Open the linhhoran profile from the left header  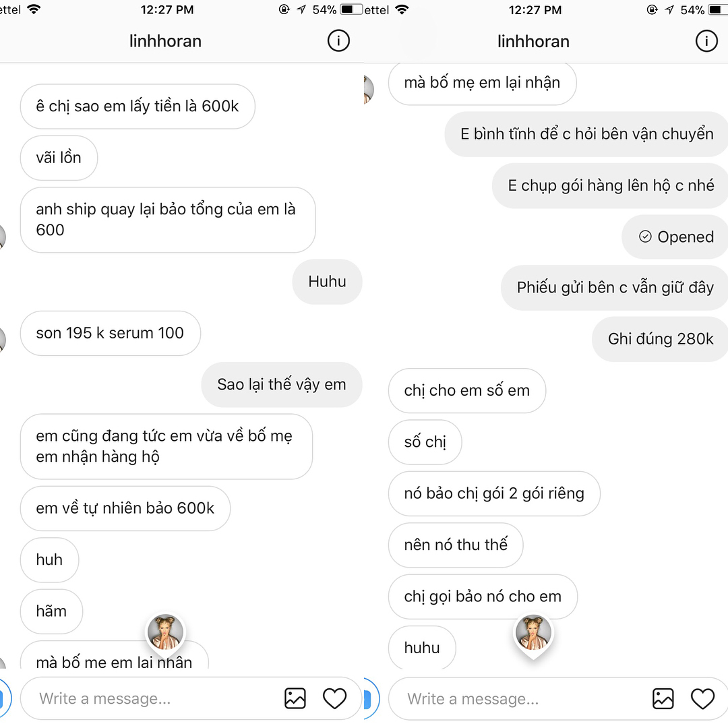[165, 41]
